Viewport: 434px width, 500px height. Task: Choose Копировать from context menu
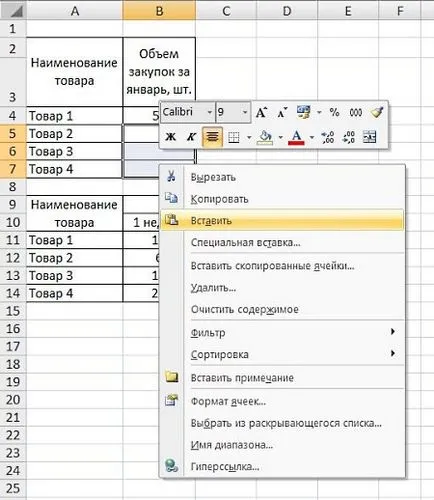click(x=282, y=199)
